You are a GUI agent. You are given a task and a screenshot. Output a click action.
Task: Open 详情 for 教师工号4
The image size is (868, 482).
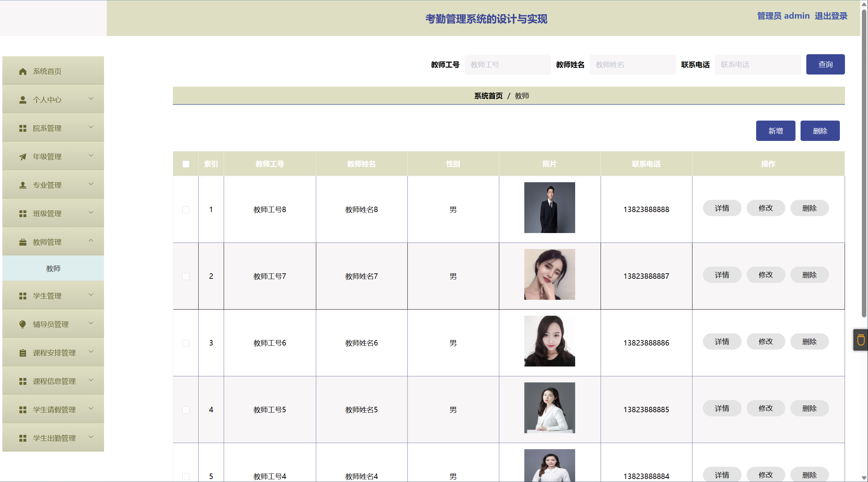tap(722, 475)
